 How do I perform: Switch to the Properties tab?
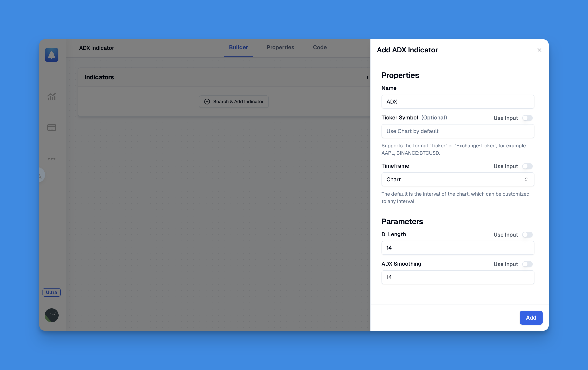(280, 47)
